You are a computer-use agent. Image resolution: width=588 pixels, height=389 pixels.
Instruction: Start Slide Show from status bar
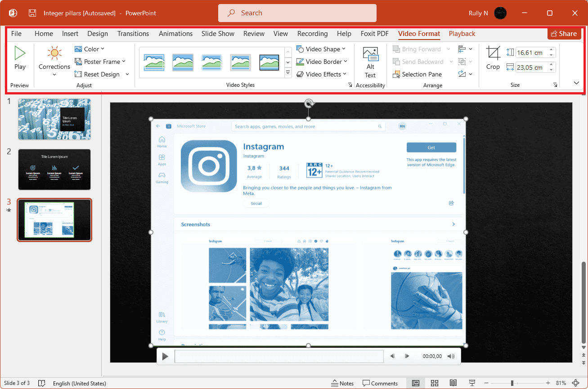(x=472, y=383)
